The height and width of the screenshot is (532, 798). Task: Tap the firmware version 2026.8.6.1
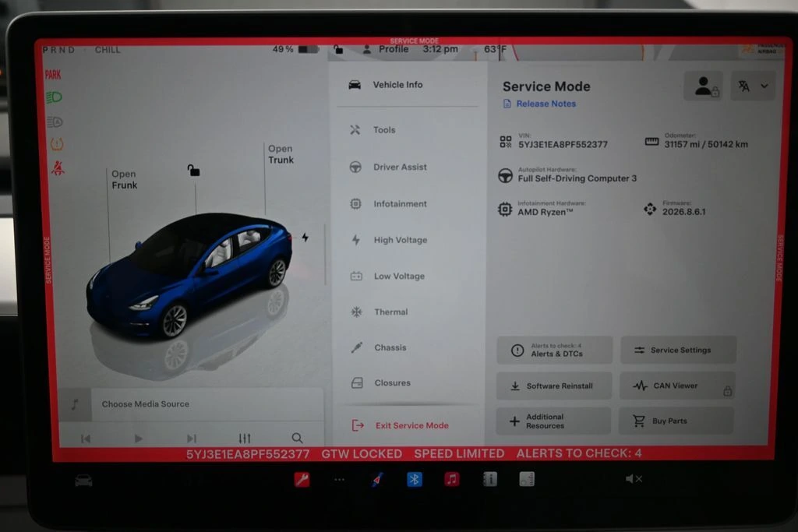pos(683,212)
